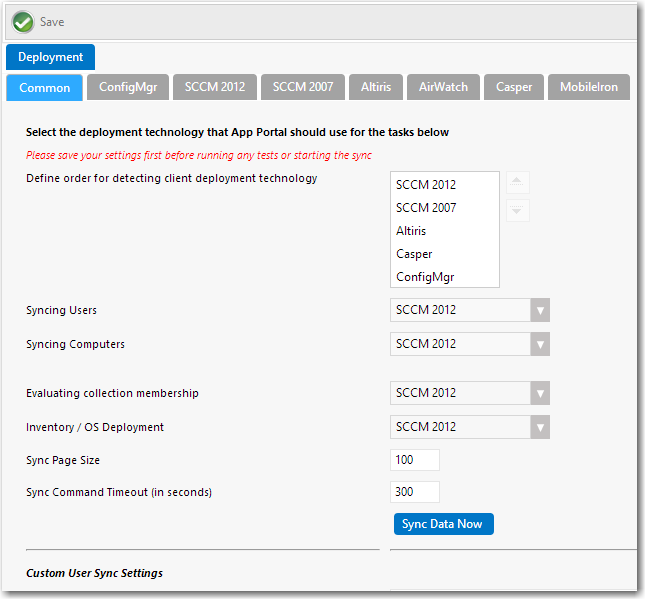This screenshot has height=599, width=645.
Task: Click the red save-settings warning text
Action: [x=199, y=156]
